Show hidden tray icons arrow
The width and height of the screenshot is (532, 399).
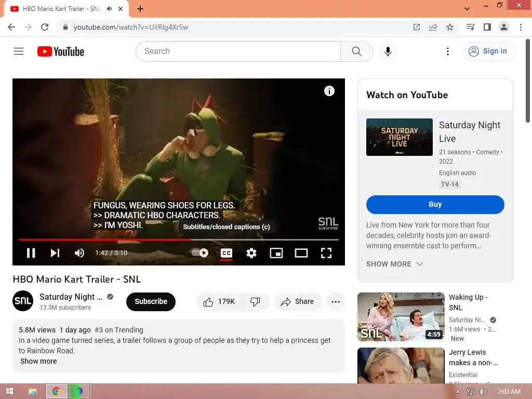(458, 392)
